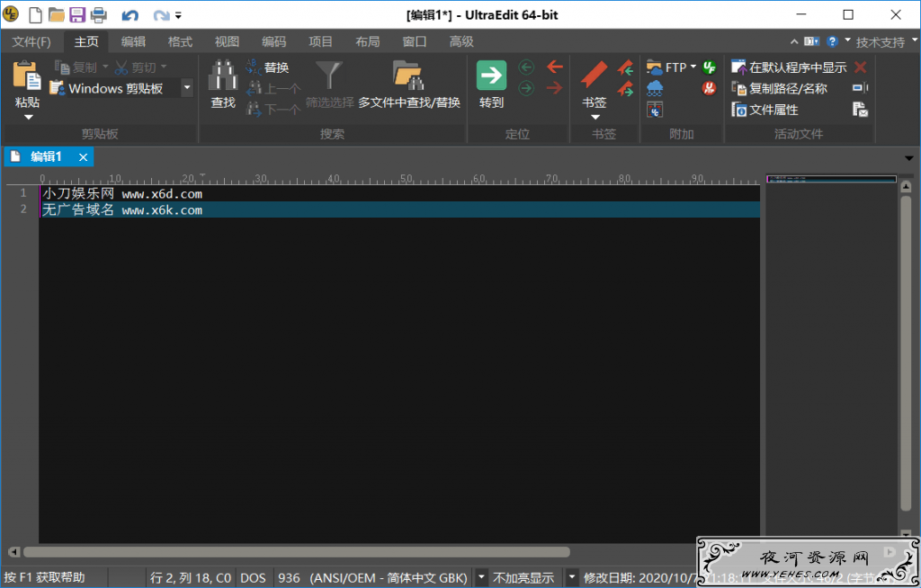Click the green circled right-arrow icon in 定位
The width and height of the screenshot is (921, 588).
(526, 88)
